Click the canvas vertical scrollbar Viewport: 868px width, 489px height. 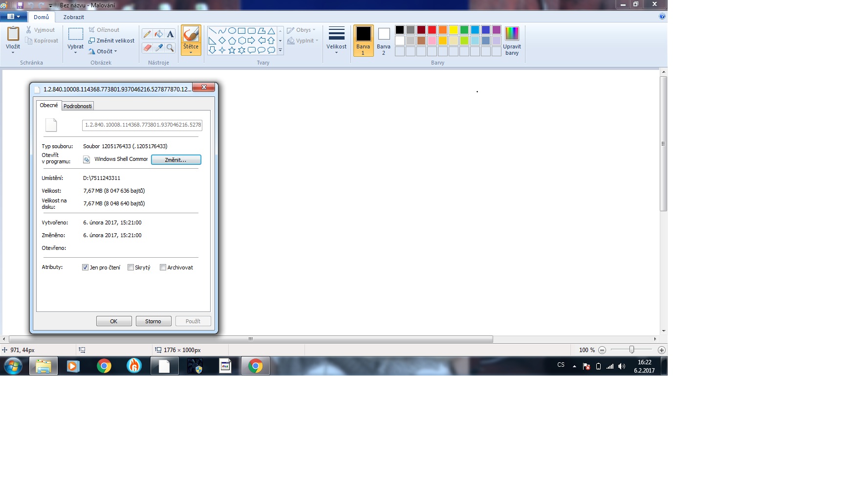tap(664, 144)
